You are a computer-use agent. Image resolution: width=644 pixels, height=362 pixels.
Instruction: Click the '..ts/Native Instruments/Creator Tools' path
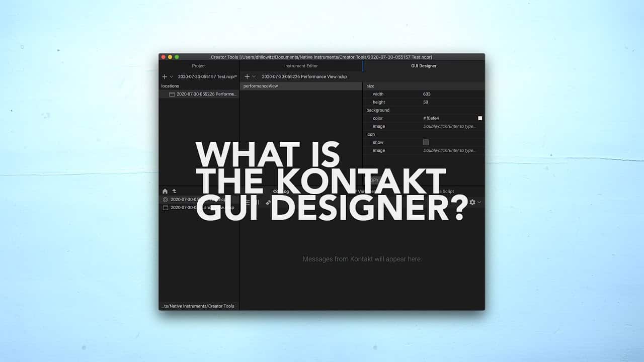pyautogui.click(x=198, y=306)
